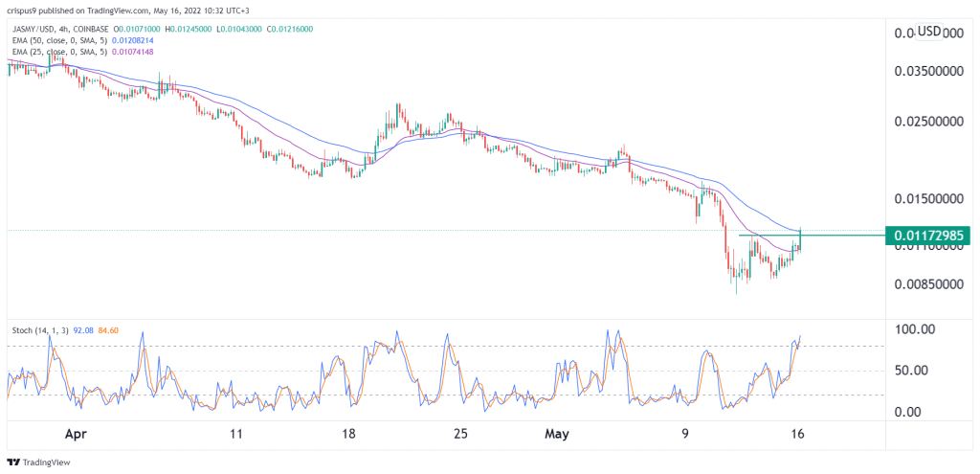The image size is (980, 474).
Task: Click the USD currency label
Action: tap(928, 32)
